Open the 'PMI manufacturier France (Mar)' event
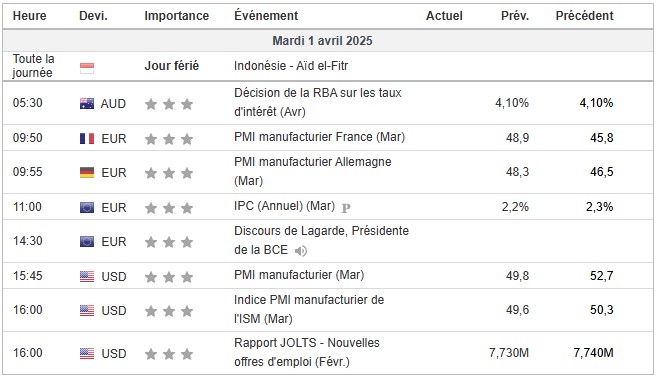Image resolution: width=656 pixels, height=377 pixels. (320, 137)
